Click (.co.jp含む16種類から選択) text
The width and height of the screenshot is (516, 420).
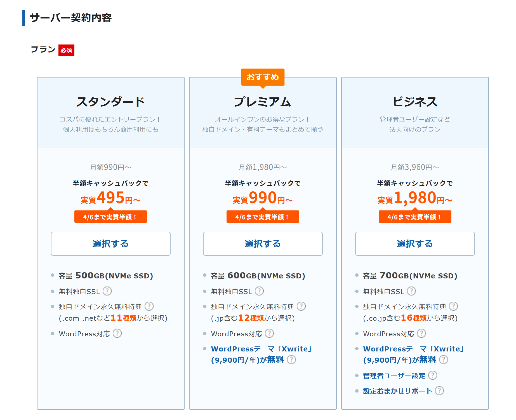click(x=410, y=318)
